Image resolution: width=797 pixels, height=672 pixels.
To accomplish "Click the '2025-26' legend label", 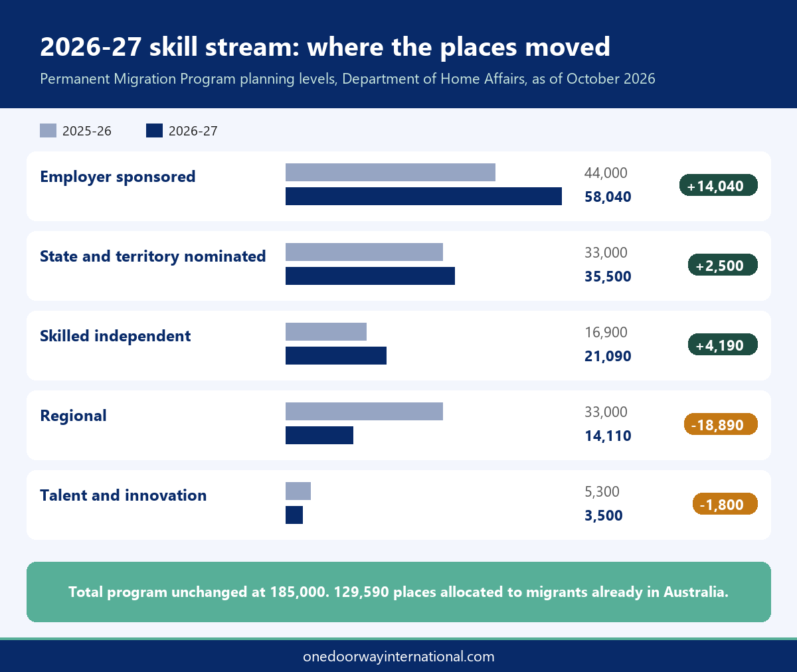I will (x=87, y=131).
